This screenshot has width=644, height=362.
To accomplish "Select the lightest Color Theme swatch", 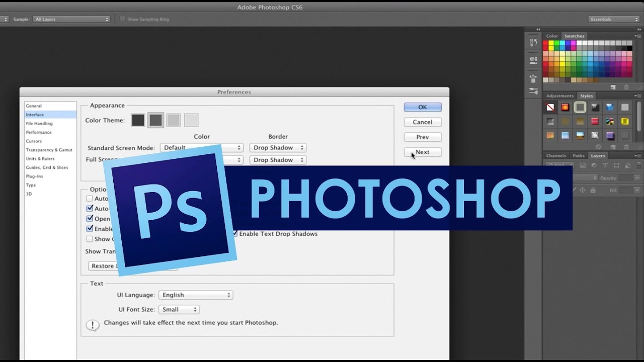I will tap(191, 120).
